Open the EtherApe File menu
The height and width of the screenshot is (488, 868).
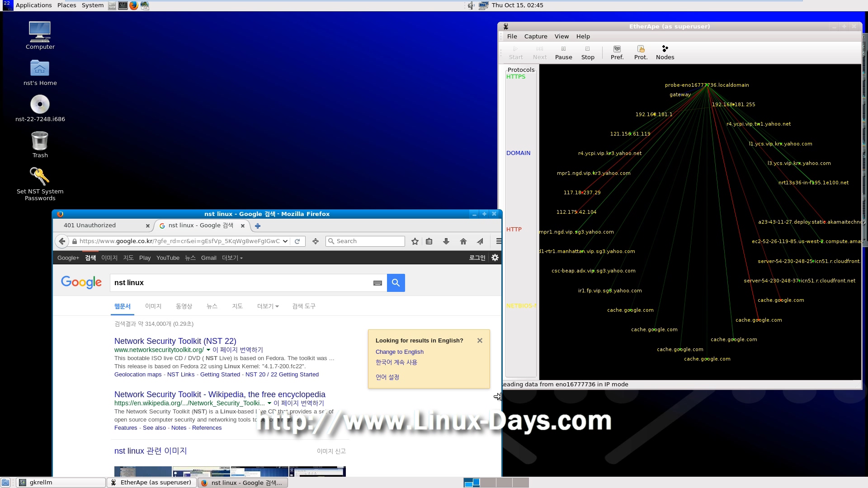click(512, 37)
